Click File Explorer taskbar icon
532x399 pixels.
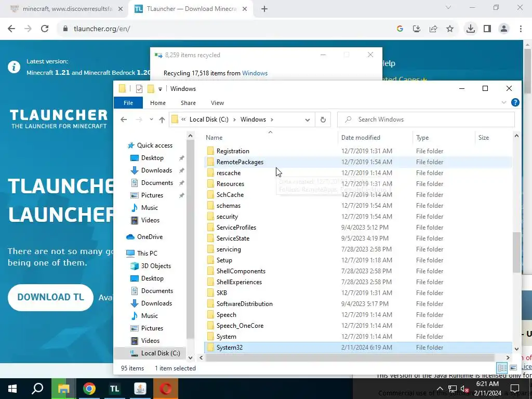coord(63,389)
